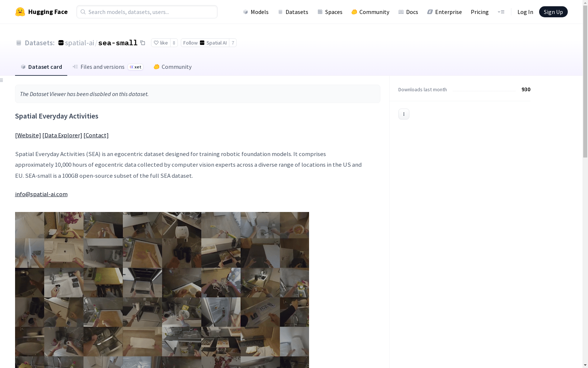The height and width of the screenshot is (368, 588).
Task: Open Pricing page
Action: pyautogui.click(x=480, y=12)
